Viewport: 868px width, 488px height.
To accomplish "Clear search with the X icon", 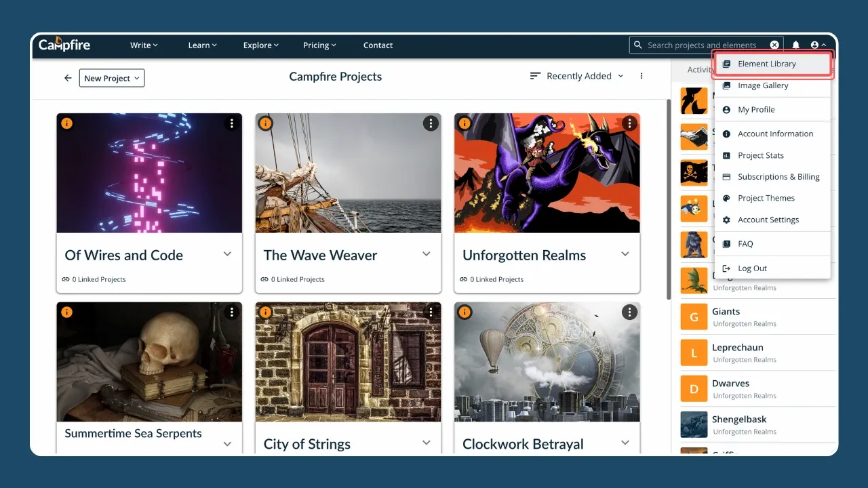I will pos(774,45).
